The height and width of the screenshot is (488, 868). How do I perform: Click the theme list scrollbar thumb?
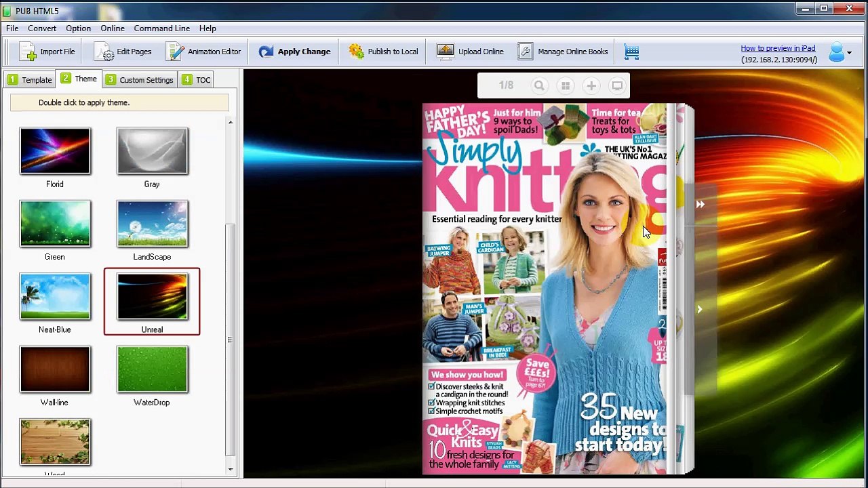point(231,339)
